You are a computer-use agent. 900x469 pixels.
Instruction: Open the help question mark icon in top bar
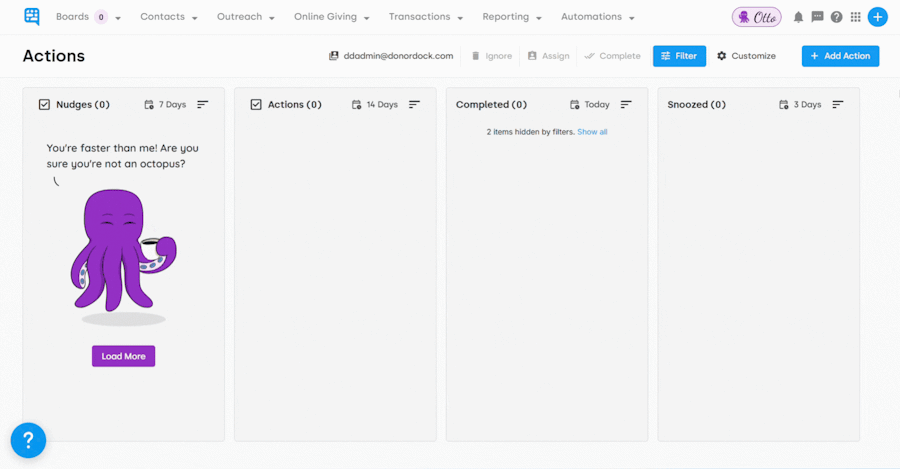tap(836, 17)
